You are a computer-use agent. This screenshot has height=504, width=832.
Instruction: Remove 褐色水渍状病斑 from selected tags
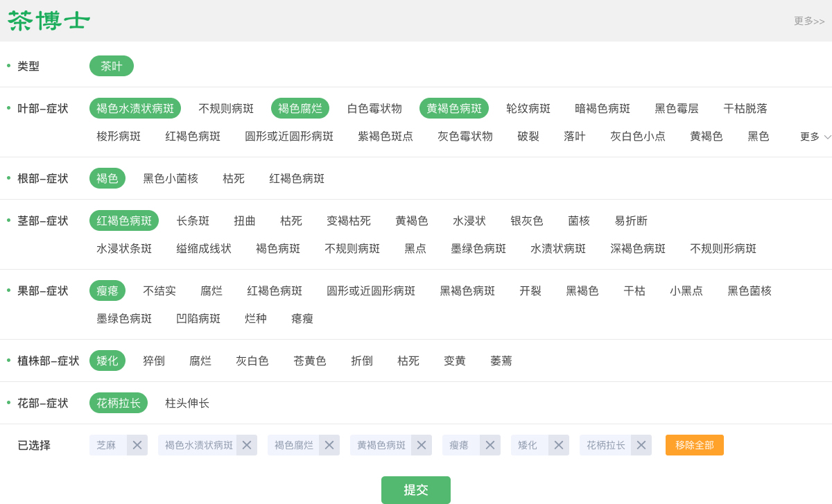(247, 445)
